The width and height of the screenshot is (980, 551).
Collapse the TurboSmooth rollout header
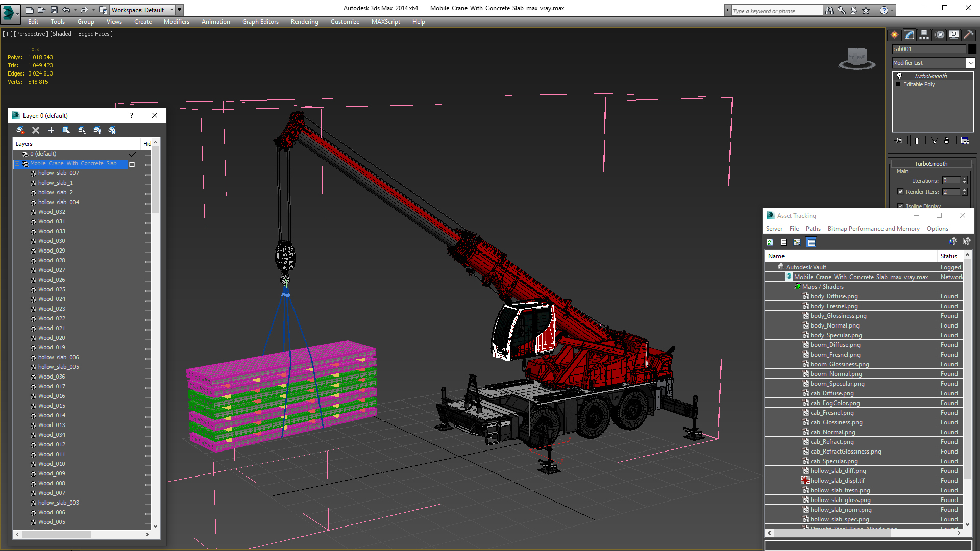[x=930, y=164]
